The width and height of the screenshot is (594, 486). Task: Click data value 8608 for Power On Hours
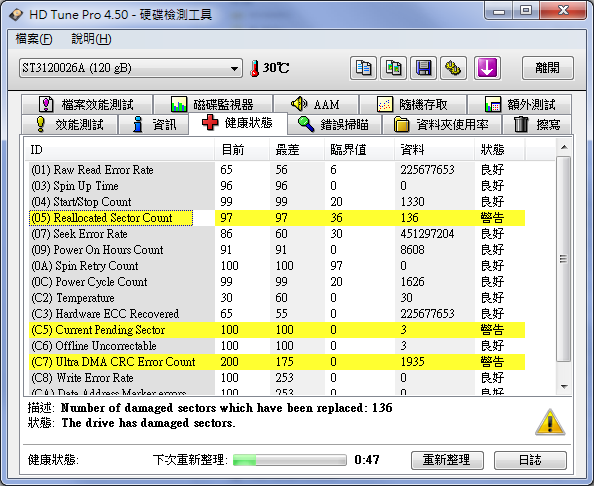(x=412, y=250)
